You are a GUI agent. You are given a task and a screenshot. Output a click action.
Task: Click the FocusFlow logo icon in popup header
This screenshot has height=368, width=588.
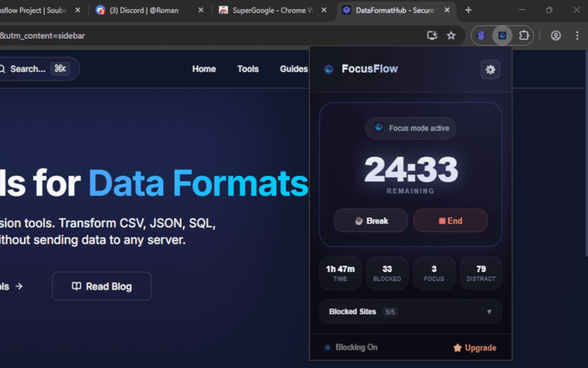tap(329, 69)
